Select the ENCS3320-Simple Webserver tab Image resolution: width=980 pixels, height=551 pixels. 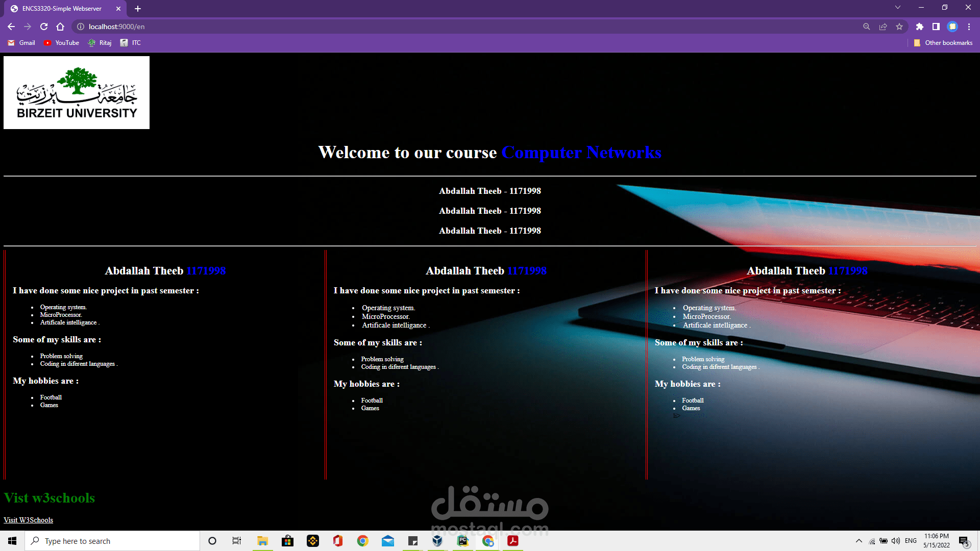coord(61,9)
